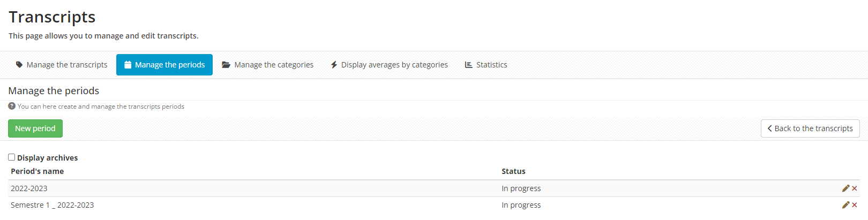Edit the Semestre 1 _ 2022-2023 period
The image size is (868, 220).
pyautogui.click(x=845, y=205)
